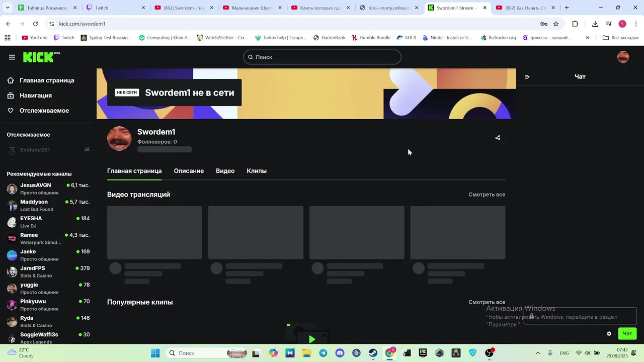The height and width of the screenshot is (362, 644).
Task: Switch to the Видео tab
Action: click(225, 171)
